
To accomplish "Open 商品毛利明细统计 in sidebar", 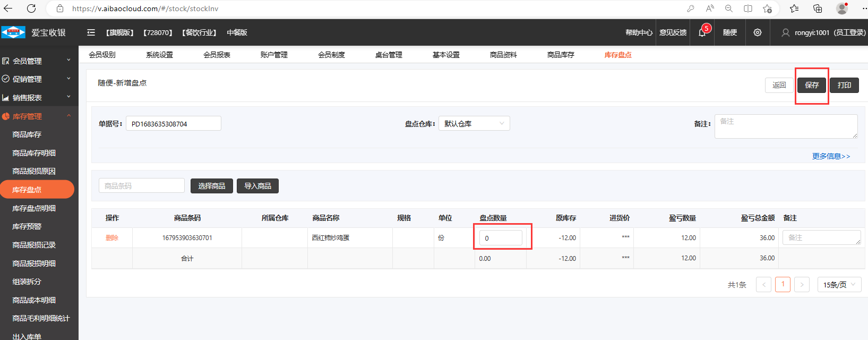I will [41, 318].
